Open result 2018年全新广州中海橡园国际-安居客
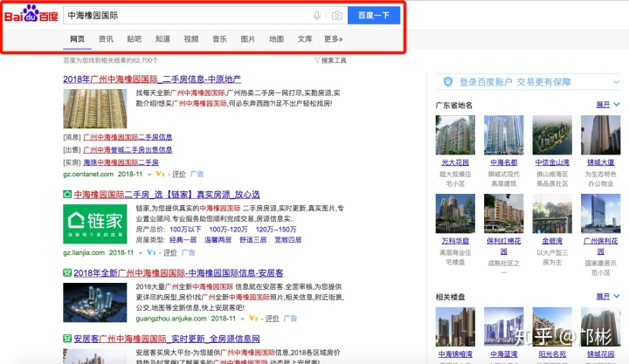 click(x=178, y=273)
